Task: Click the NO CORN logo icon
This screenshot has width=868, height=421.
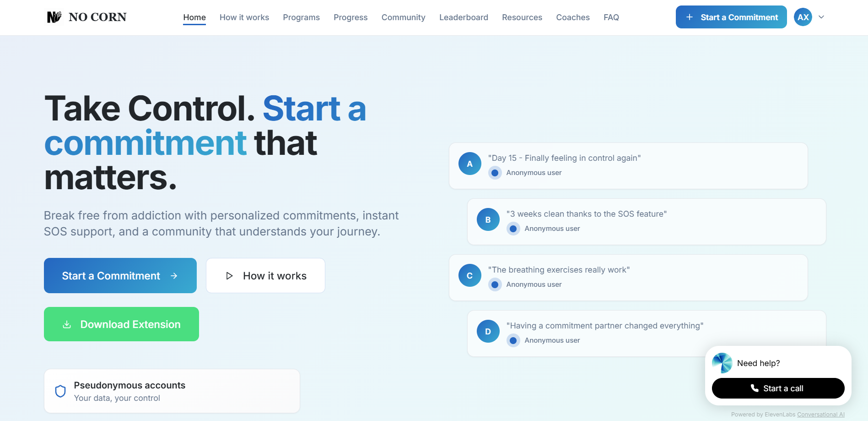Action: pos(54,17)
